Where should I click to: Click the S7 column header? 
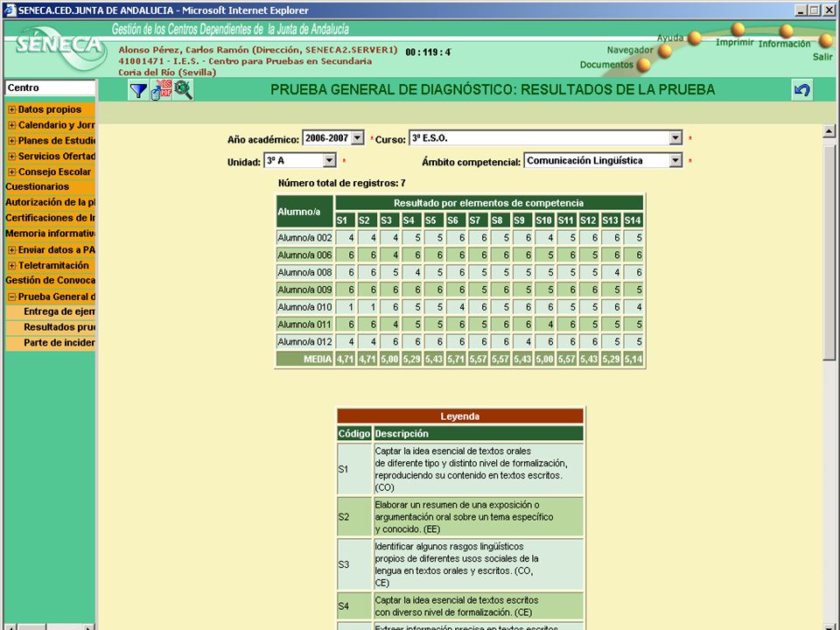point(478,220)
